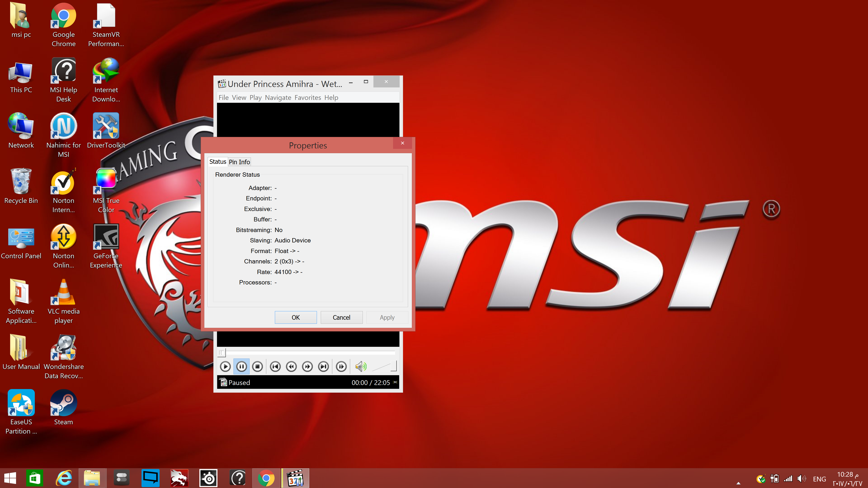Show hidden tray icons arrow
The width and height of the screenshot is (868, 488).
click(738, 483)
